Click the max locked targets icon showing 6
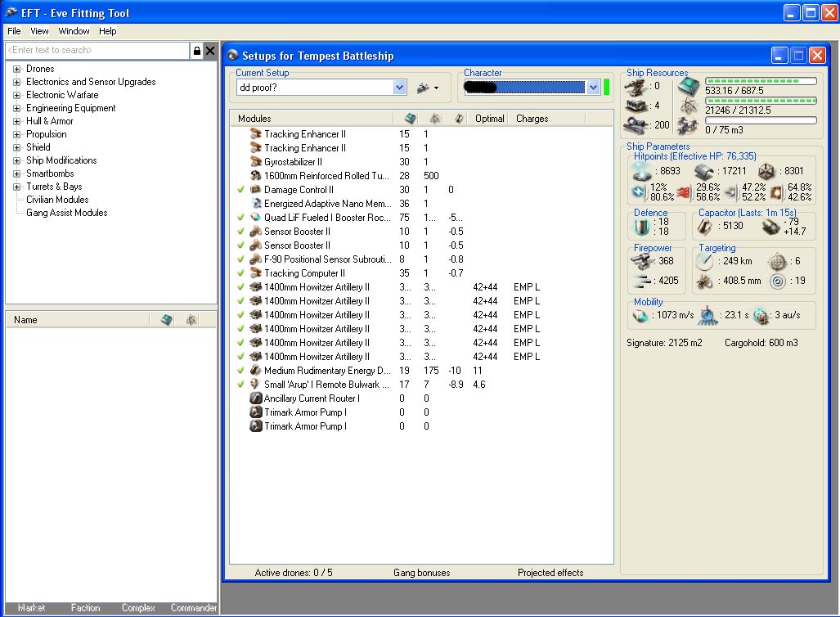Screen dimensions: 840x617 tap(777, 262)
